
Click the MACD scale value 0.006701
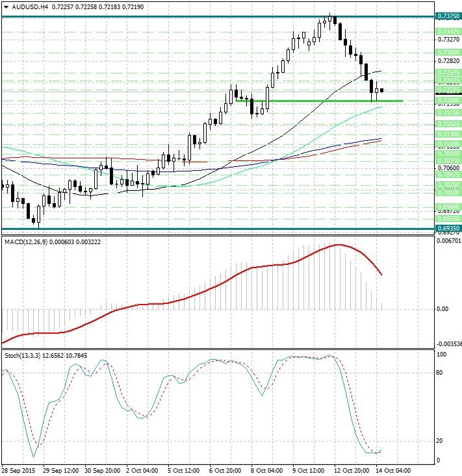449,241
